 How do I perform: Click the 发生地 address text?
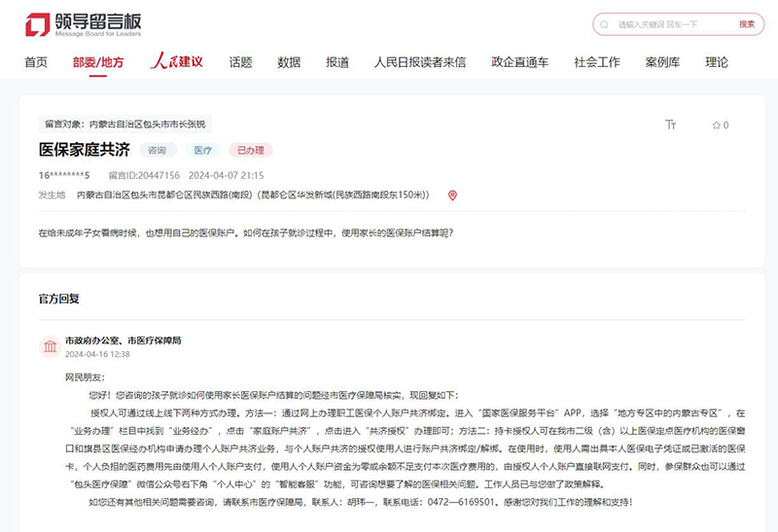tap(253, 195)
